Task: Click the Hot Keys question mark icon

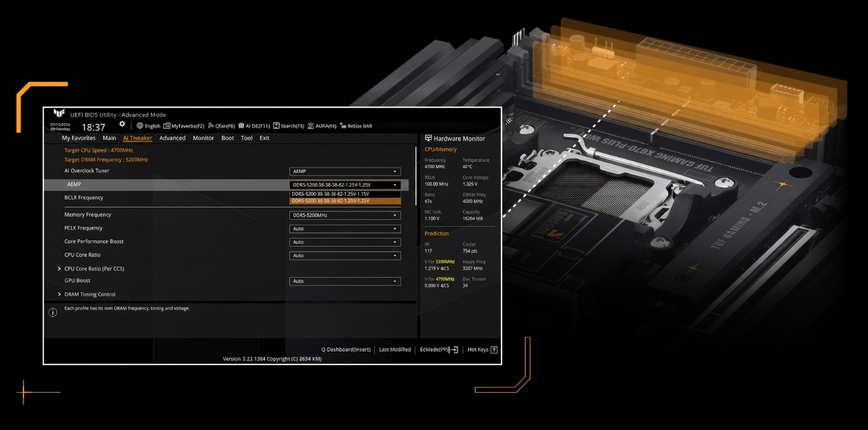Action: pos(494,349)
